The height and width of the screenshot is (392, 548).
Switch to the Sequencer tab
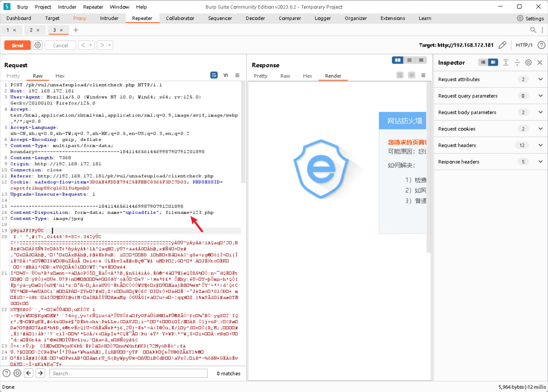click(x=220, y=18)
